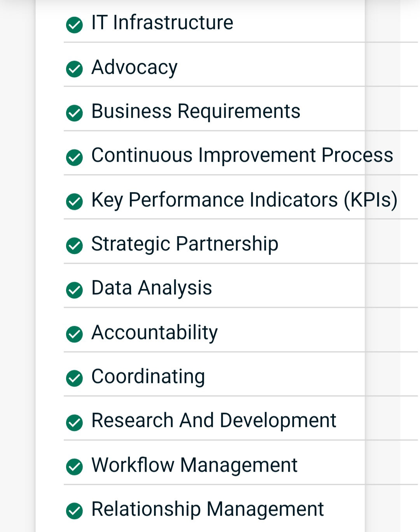This screenshot has height=532, width=420.
Task: Click the Workflow Management skill text
Action: pos(194,465)
